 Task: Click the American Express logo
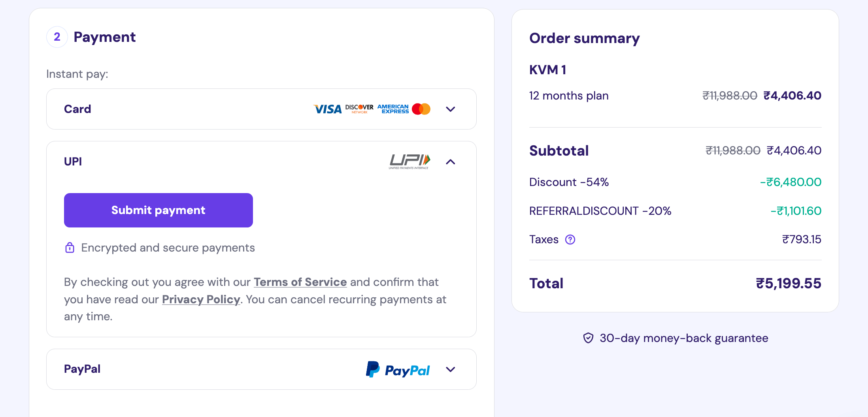click(x=393, y=109)
